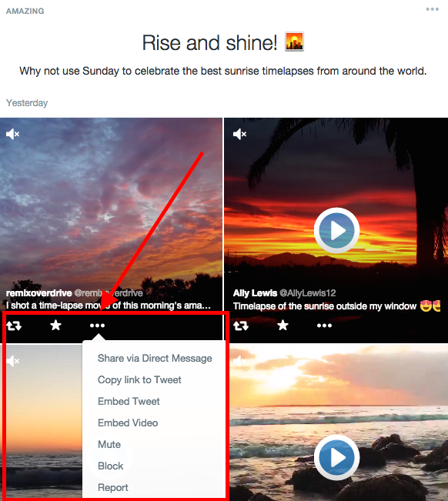Select Copy link to Tweet
This screenshot has height=501, width=448.
[x=139, y=379]
